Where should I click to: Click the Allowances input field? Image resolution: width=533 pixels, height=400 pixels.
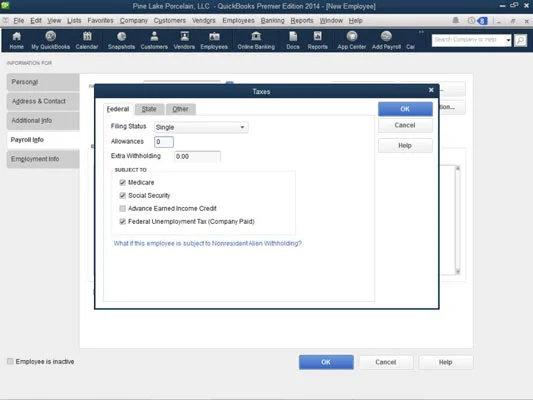pos(164,142)
